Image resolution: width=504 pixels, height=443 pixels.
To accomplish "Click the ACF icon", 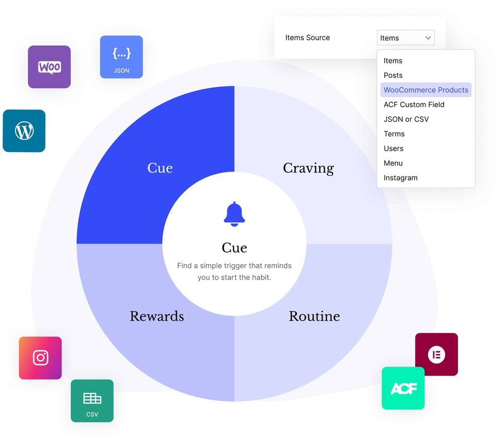I will (x=403, y=388).
